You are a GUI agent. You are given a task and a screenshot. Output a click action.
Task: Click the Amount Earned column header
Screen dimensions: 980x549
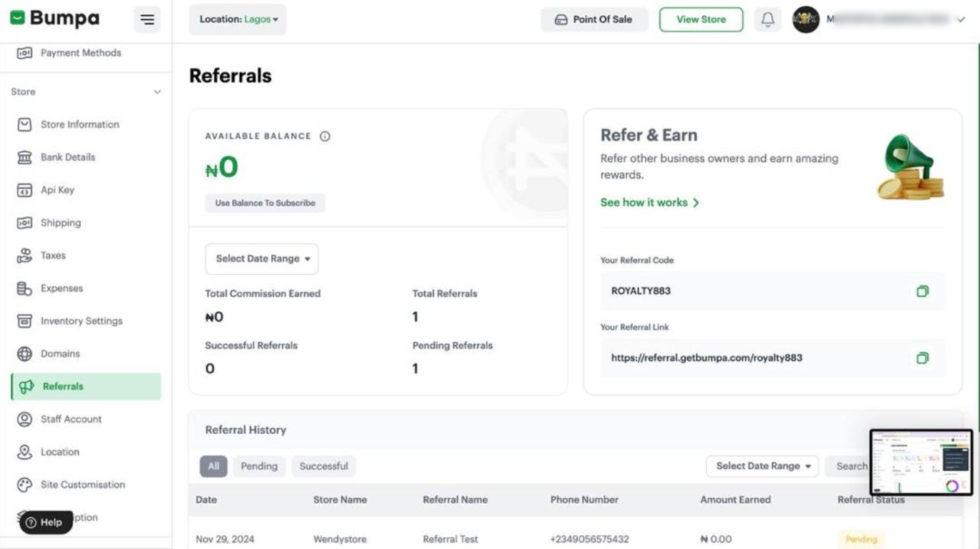coord(736,500)
